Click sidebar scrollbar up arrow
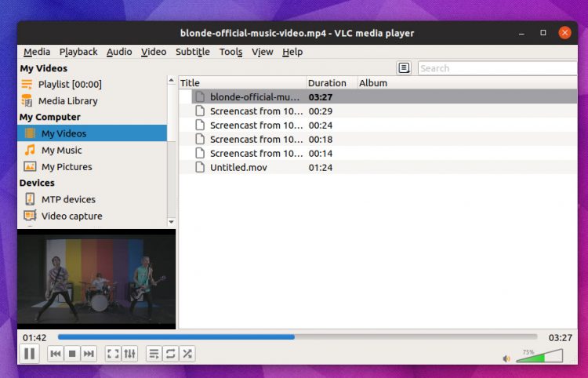 tap(172, 80)
